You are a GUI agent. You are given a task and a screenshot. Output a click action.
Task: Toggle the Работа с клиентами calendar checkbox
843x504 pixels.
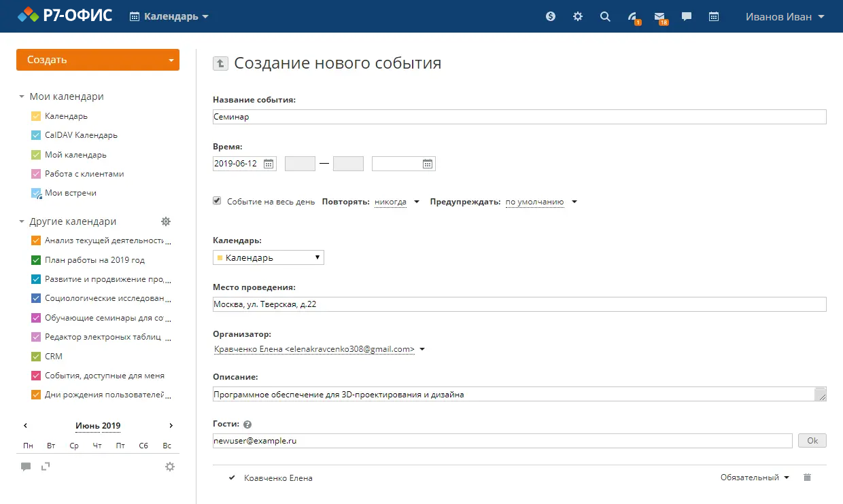pos(35,174)
